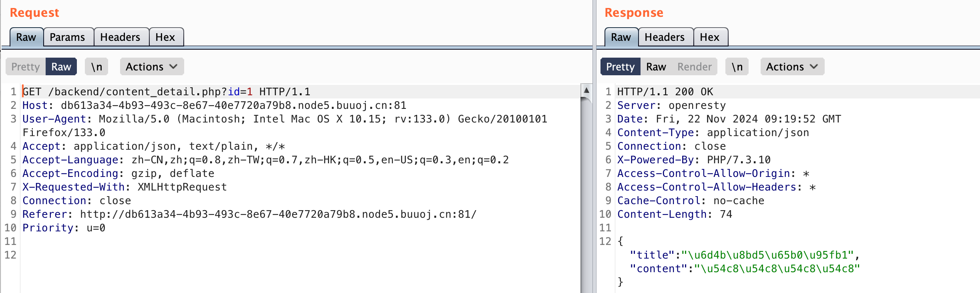
Task: Enable Pretty view in Response panel
Action: 620,67
